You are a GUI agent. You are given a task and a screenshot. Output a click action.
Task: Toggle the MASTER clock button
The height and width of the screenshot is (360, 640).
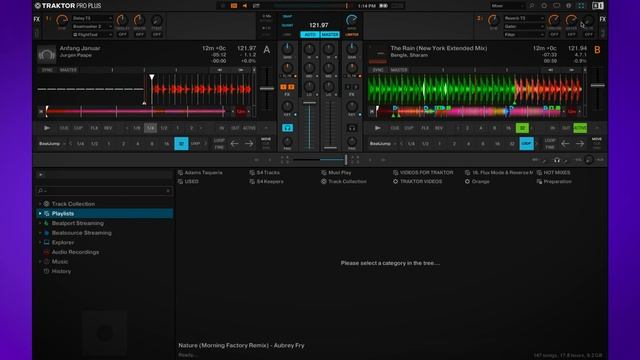[x=330, y=35]
